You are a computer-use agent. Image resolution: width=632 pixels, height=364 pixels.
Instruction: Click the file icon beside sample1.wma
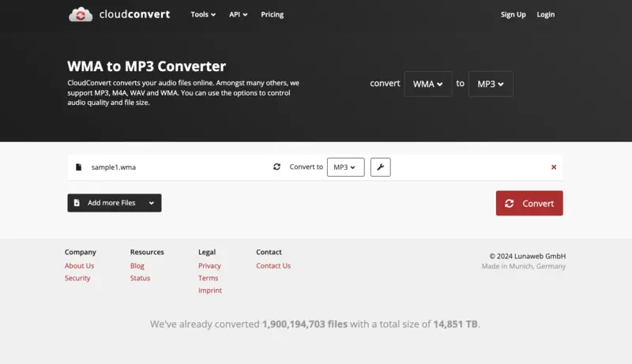(x=78, y=167)
